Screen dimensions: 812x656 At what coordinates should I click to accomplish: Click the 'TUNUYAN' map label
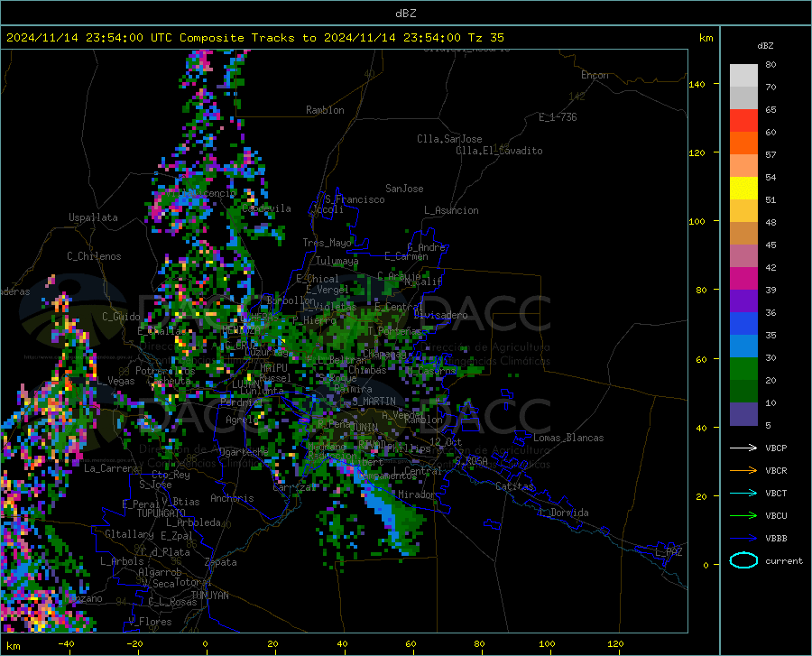[x=209, y=596]
